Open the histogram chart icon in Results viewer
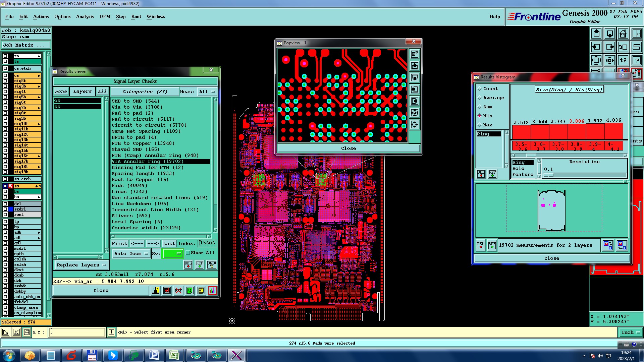 tap(213, 291)
